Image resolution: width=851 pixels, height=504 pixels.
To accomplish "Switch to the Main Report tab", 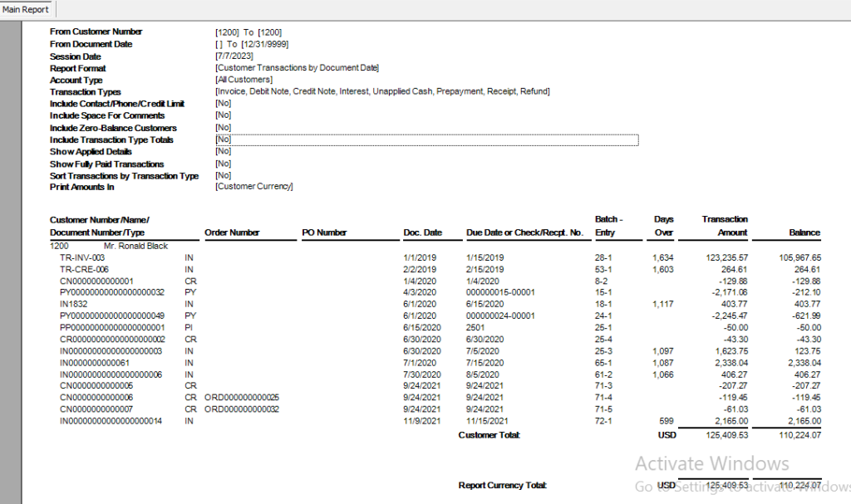I will [26, 9].
